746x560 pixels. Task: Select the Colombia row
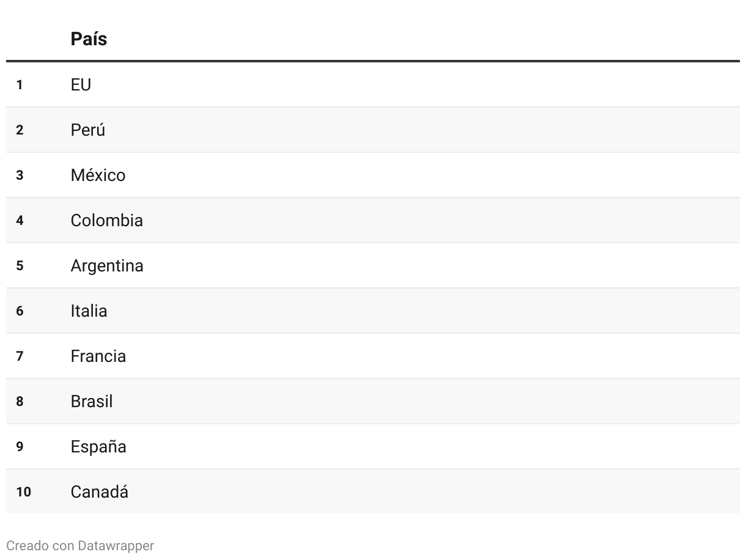pos(373,220)
